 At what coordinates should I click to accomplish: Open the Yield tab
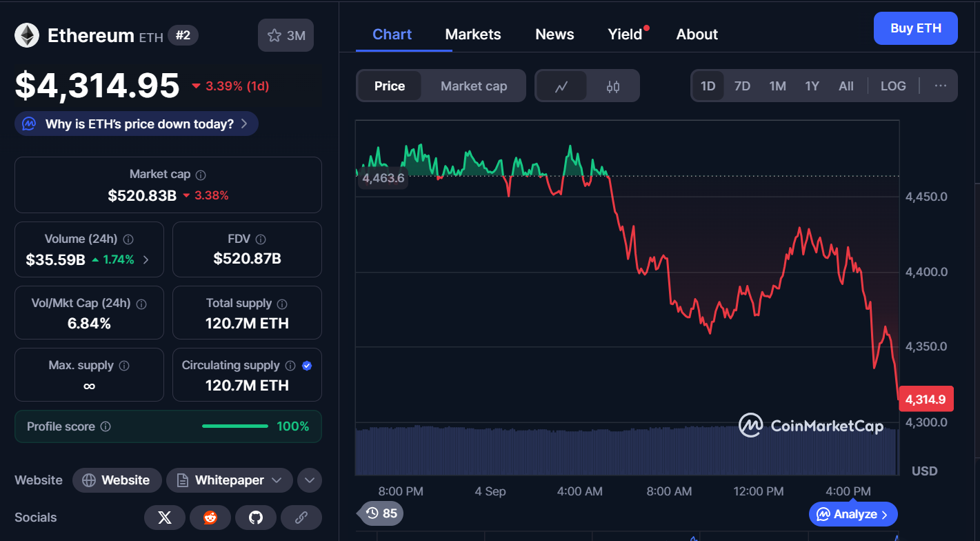(x=625, y=35)
